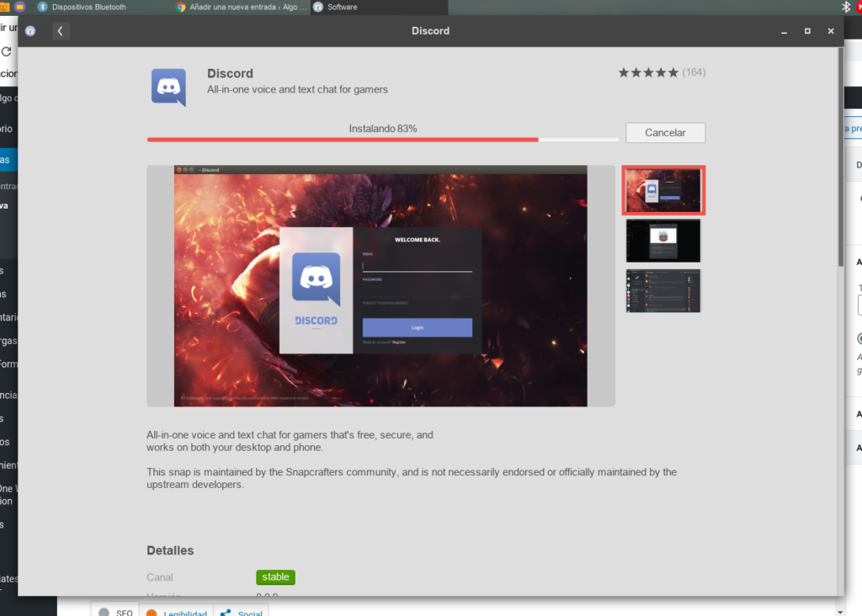
Task: Click the '(164)' review count
Action: click(x=694, y=72)
